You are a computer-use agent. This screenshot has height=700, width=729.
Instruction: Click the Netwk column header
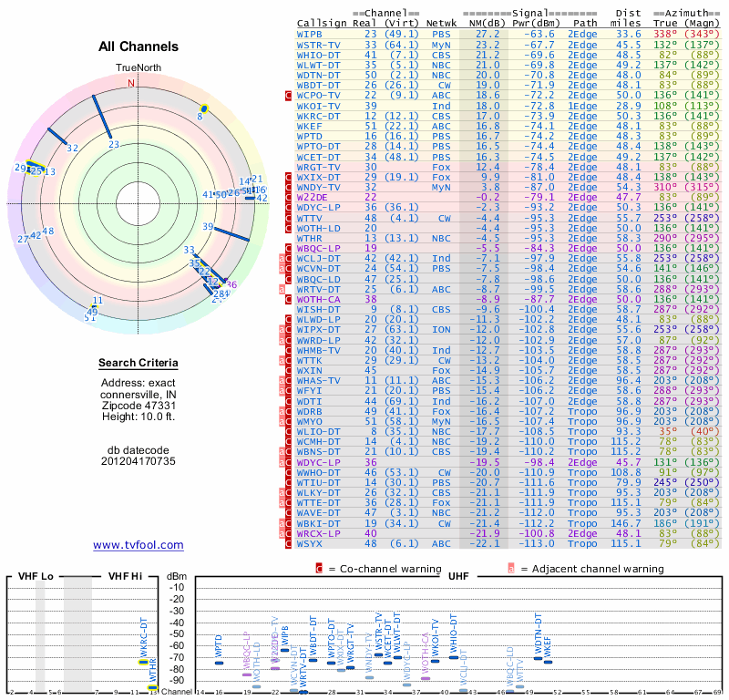(x=441, y=24)
